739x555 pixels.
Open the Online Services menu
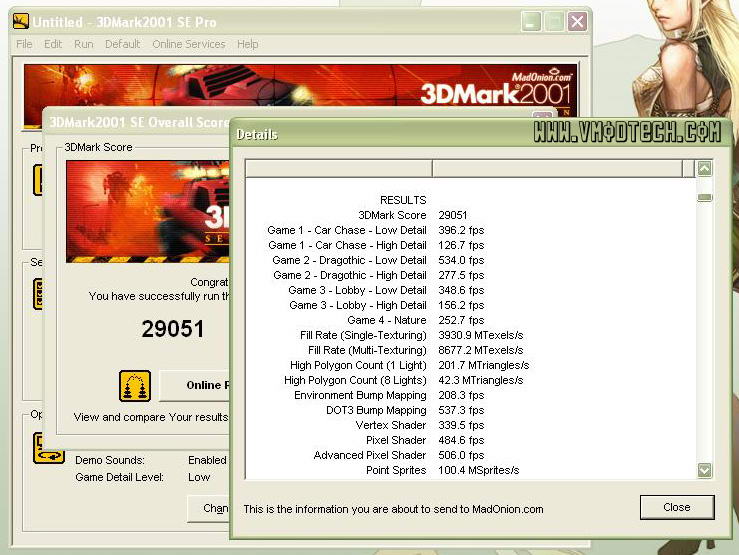coord(189,44)
